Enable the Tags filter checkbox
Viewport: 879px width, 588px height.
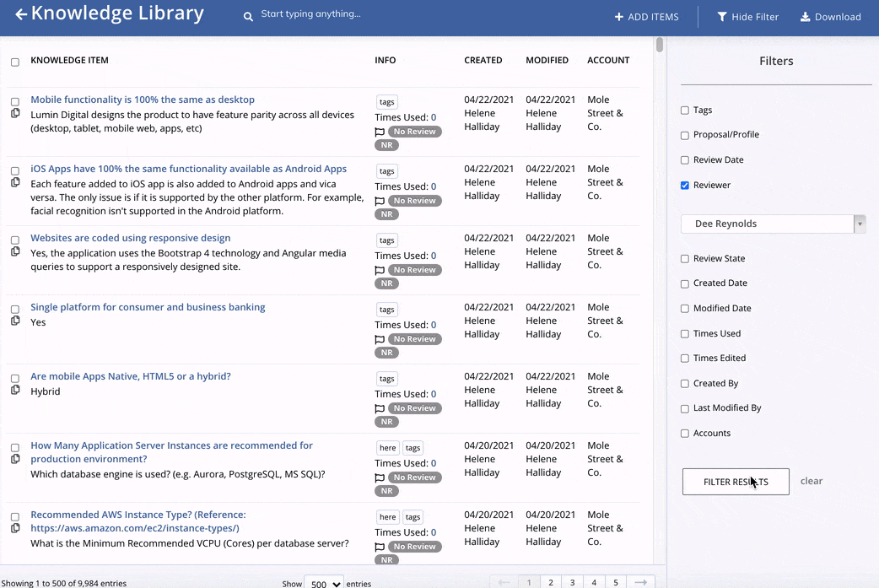[684, 111]
